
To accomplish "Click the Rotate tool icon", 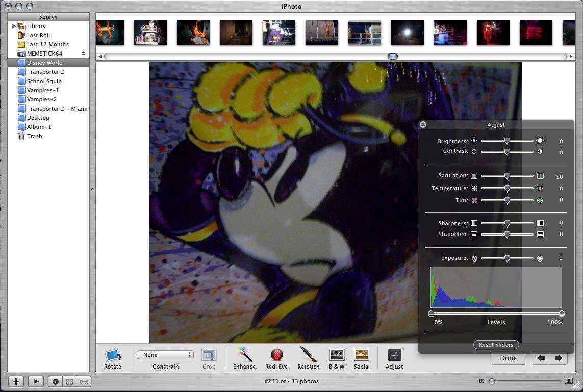I will coord(113,356).
